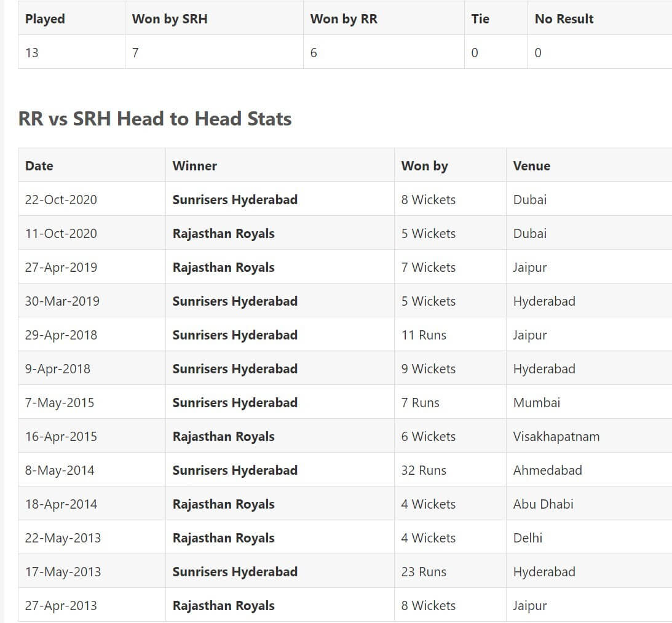Select the date 22-May-2013

pos(63,539)
